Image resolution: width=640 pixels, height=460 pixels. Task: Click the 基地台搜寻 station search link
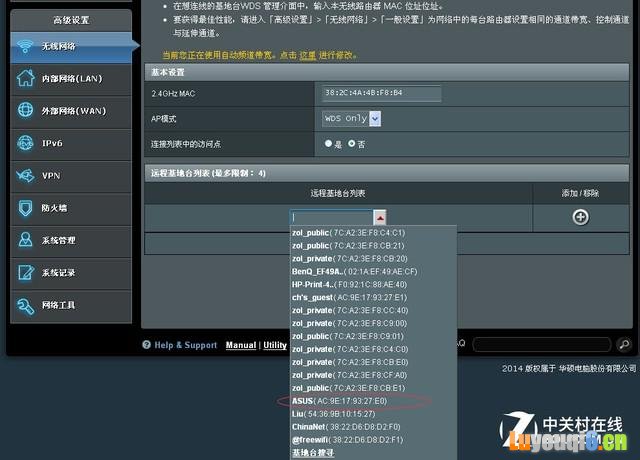click(x=313, y=453)
